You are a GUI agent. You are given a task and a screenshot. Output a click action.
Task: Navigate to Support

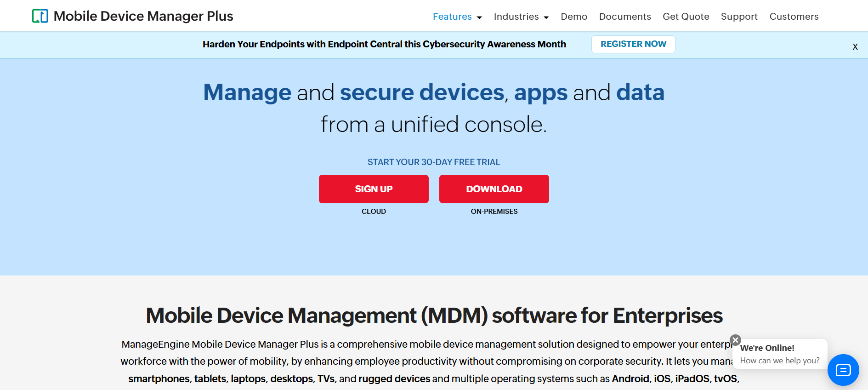pos(739,17)
